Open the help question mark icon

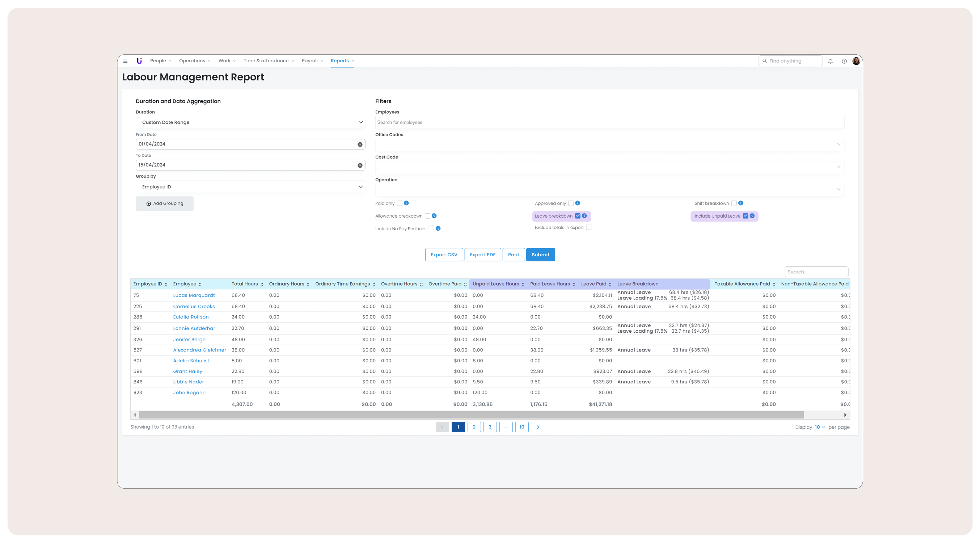tap(844, 61)
